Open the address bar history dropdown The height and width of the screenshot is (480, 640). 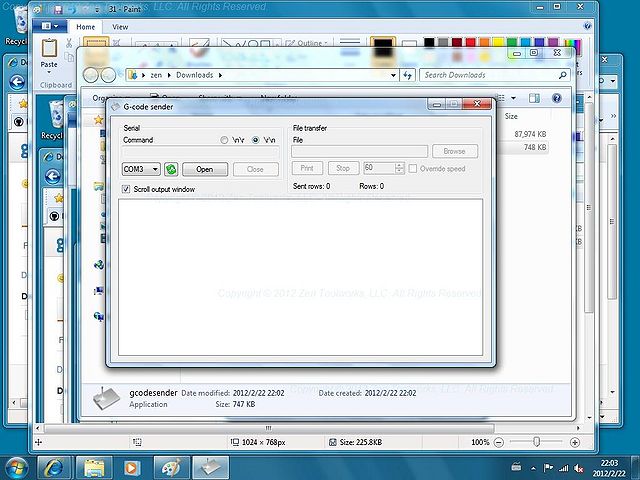click(x=393, y=75)
